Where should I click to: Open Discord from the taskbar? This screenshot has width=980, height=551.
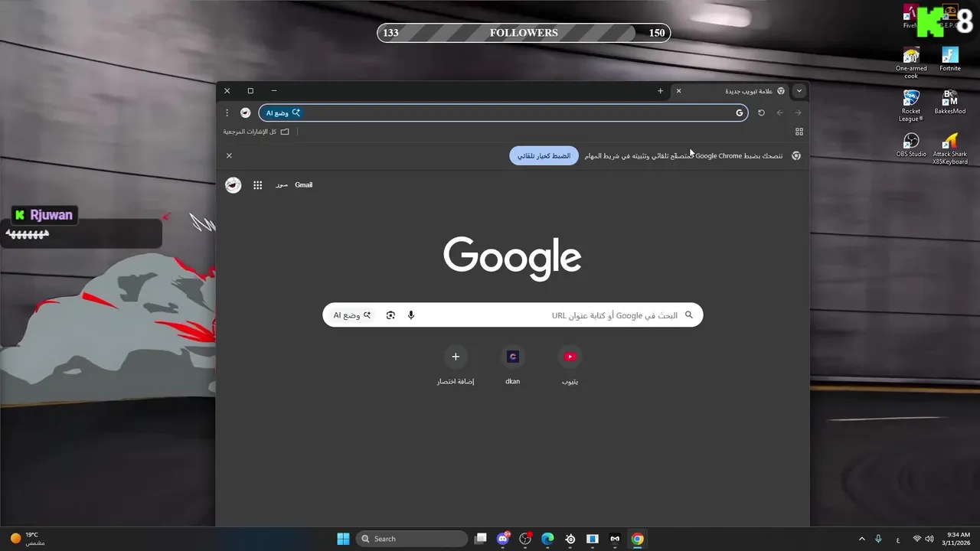coord(503,539)
